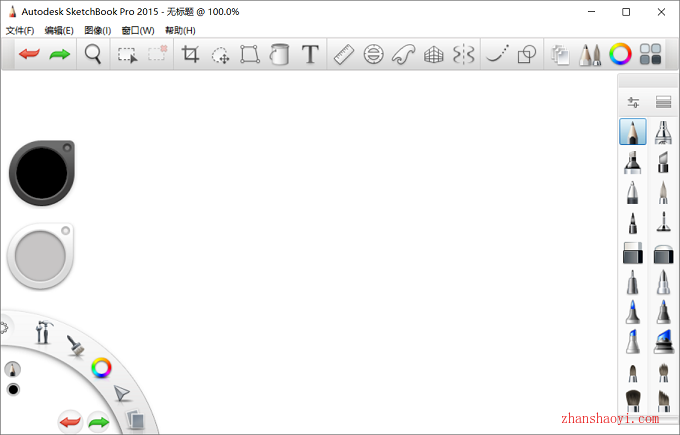This screenshot has height=435, width=680.
Task: Toggle the Ellipse guide
Action: point(373,54)
